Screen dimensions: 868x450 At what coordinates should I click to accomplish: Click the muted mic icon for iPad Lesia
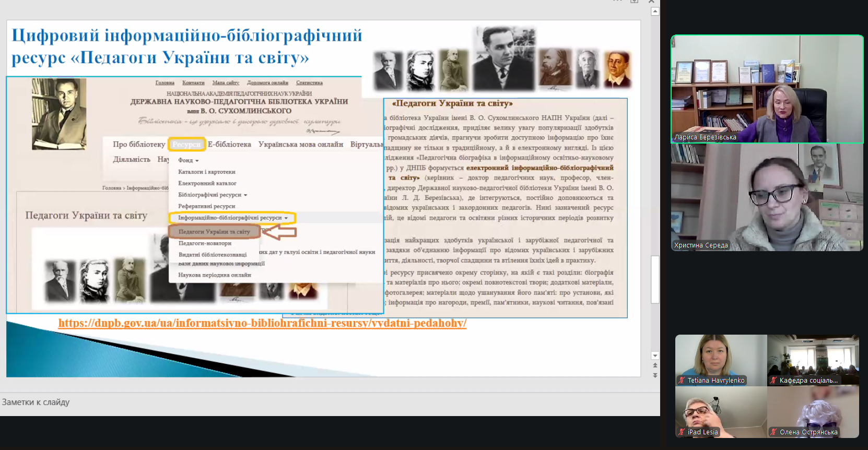682,432
